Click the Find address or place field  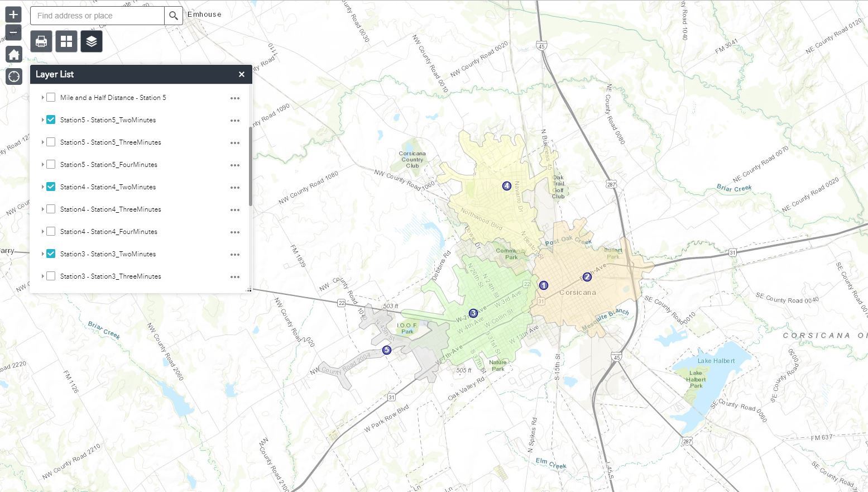click(98, 16)
